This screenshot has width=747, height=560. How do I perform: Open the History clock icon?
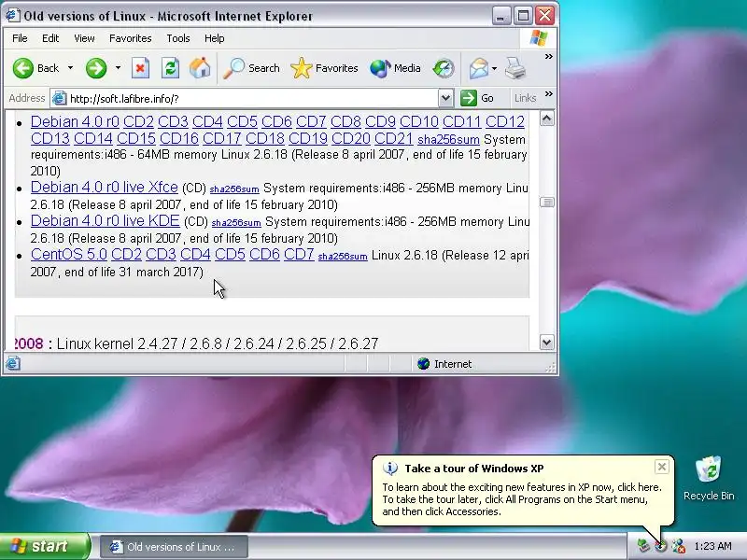[444, 68]
